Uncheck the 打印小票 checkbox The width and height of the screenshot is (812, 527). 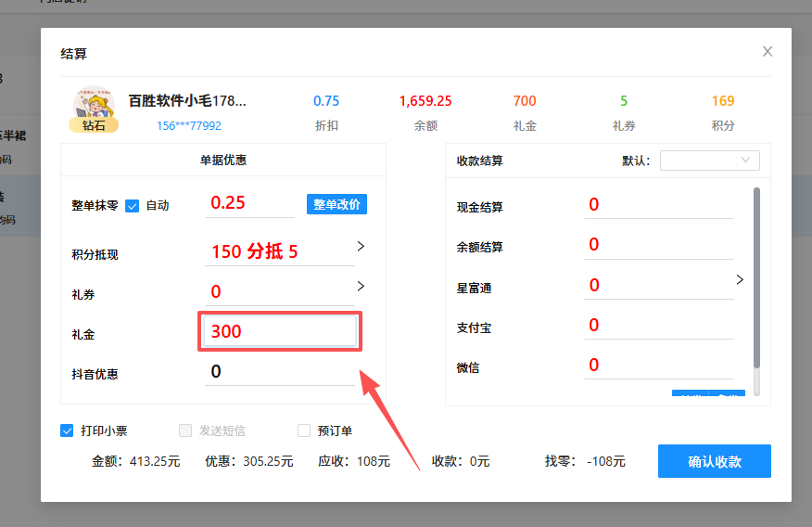coord(67,431)
